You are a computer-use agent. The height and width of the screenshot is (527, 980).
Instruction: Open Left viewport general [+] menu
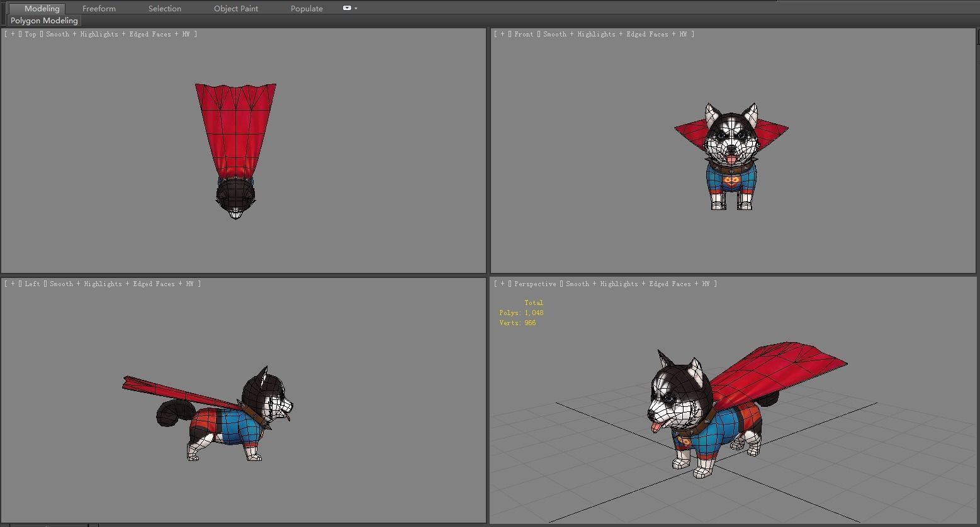(13, 284)
